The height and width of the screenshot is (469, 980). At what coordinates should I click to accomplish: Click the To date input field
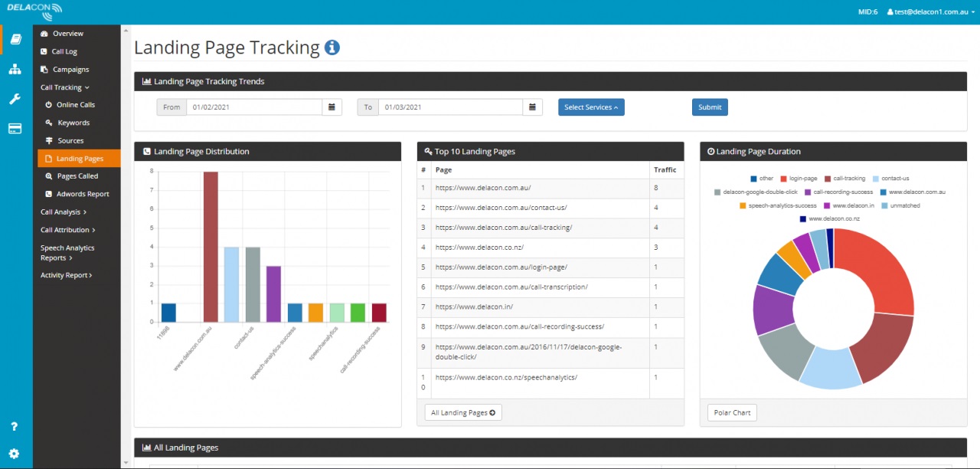(x=452, y=107)
